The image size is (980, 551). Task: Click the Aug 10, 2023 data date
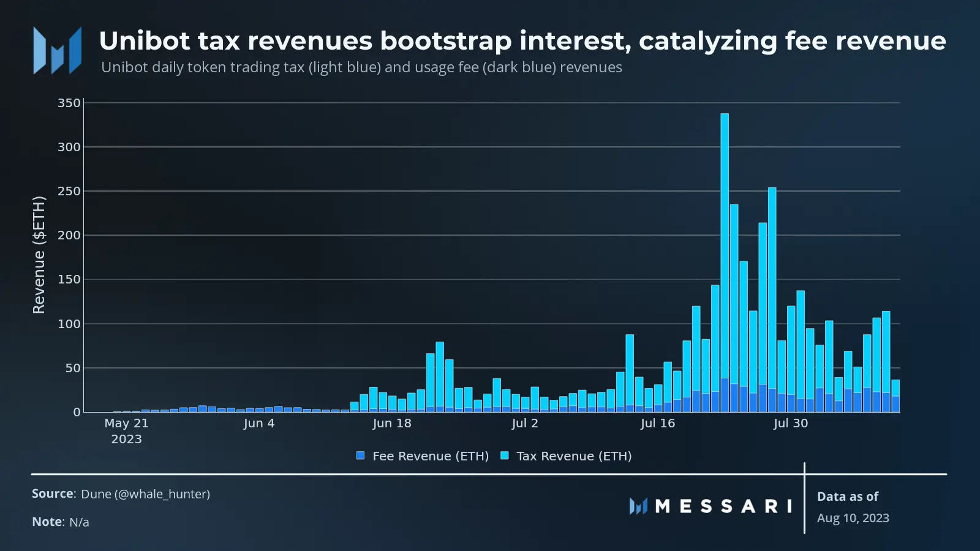click(853, 518)
